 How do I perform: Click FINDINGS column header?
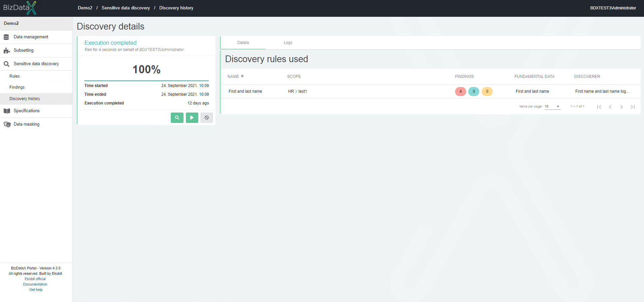464,77
